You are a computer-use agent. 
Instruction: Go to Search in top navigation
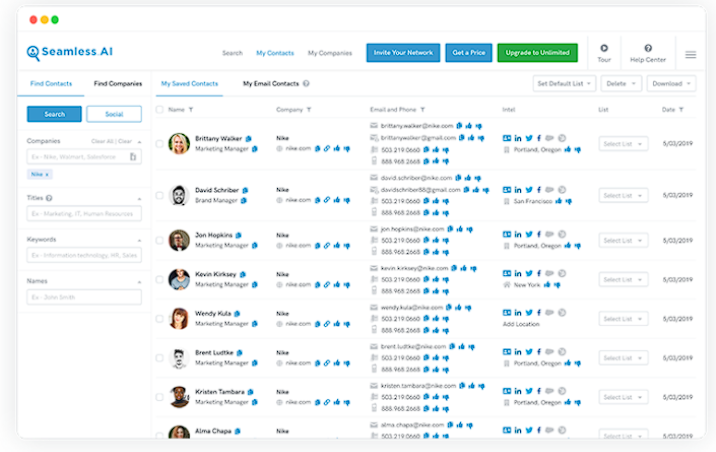232,53
